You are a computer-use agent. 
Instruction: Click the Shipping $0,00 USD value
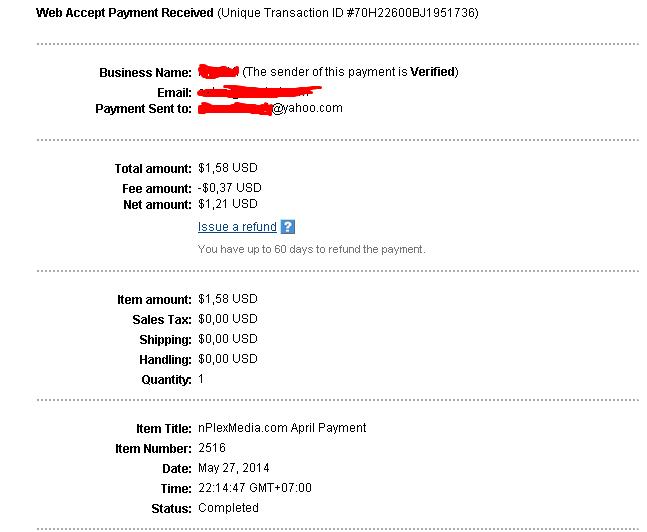pos(228,339)
